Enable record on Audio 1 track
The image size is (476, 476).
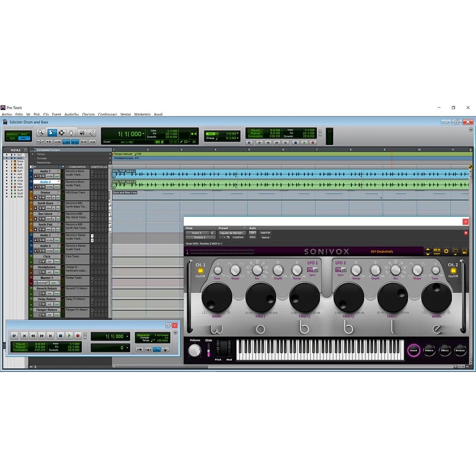pos(35,176)
